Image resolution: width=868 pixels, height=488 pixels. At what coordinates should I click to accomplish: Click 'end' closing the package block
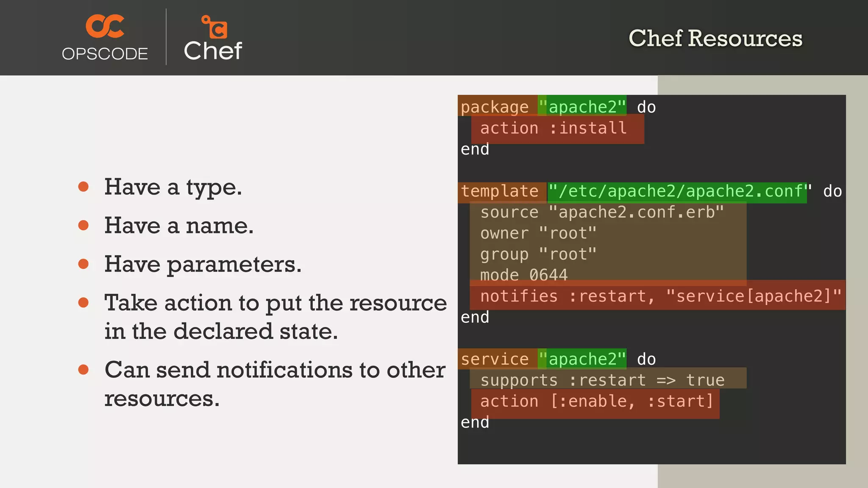pos(475,149)
